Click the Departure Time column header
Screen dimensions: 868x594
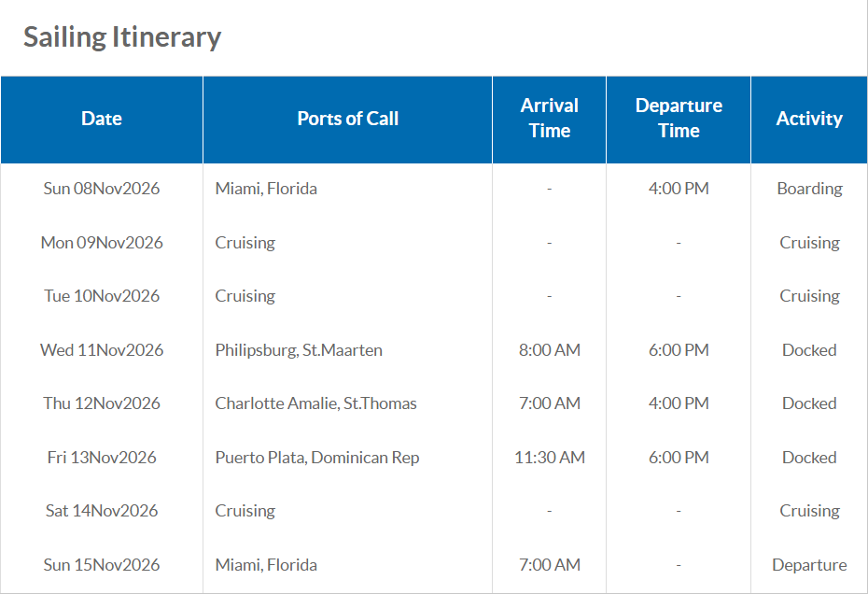[679, 119]
